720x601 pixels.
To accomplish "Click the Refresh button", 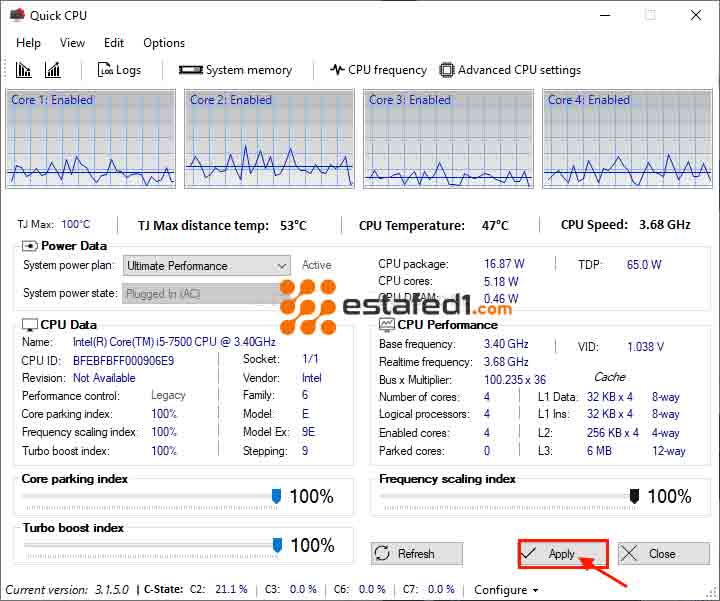I will pyautogui.click(x=417, y=554).
